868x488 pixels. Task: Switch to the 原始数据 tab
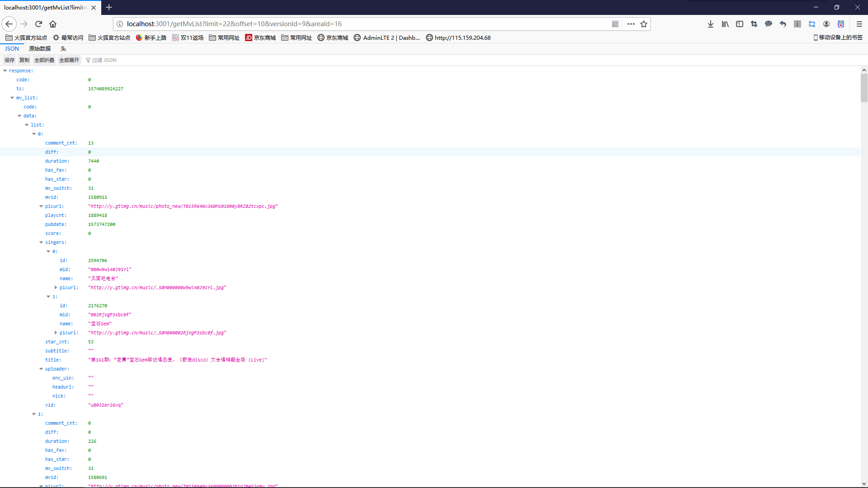40,49
